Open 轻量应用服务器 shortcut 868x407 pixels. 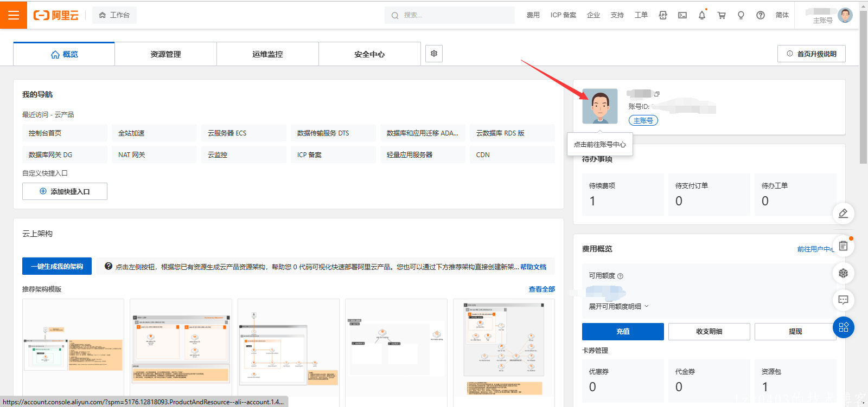423,154
